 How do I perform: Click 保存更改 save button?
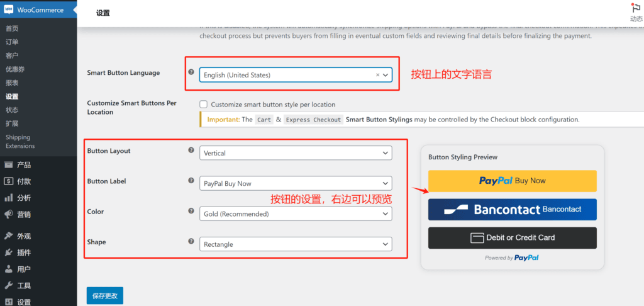[x=105, y=296]
